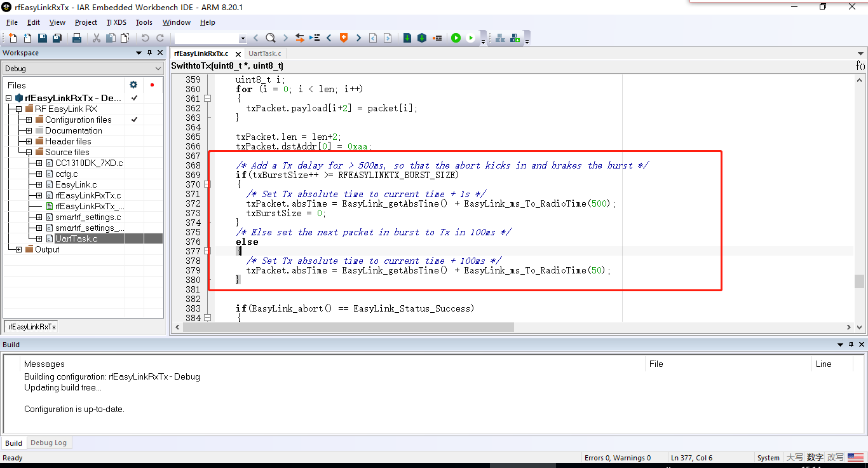Expand the Header files folder
This screenshot has height=468, width=868.
(x=29, y=141)
